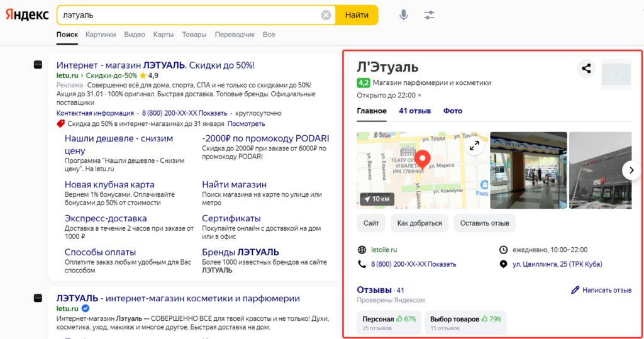Select the Главное tab in the company card

pyautogui.click(x=372, y=111)
